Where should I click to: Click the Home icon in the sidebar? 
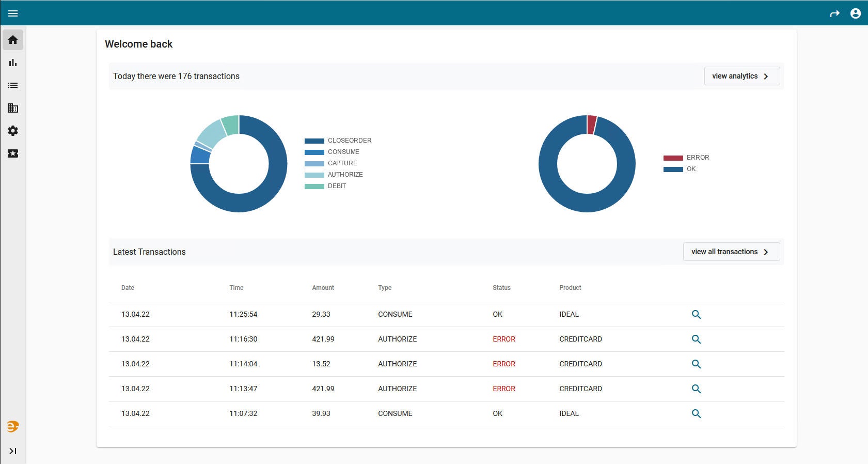pos(13,40)
